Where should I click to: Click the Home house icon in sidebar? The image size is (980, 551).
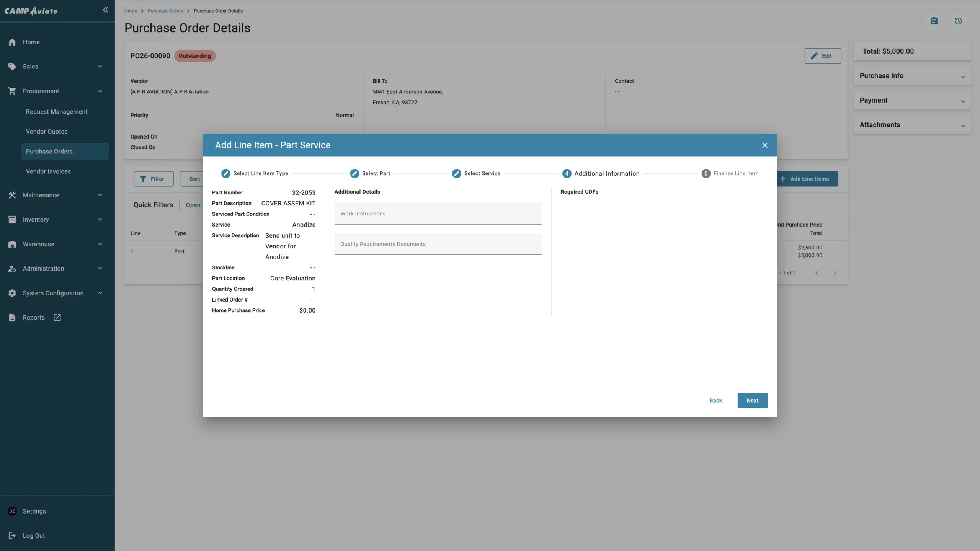[x=12, y=42]
